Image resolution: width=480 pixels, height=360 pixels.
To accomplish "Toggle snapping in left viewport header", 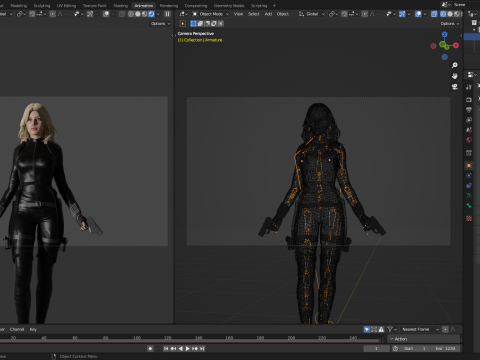I will 32,14.
